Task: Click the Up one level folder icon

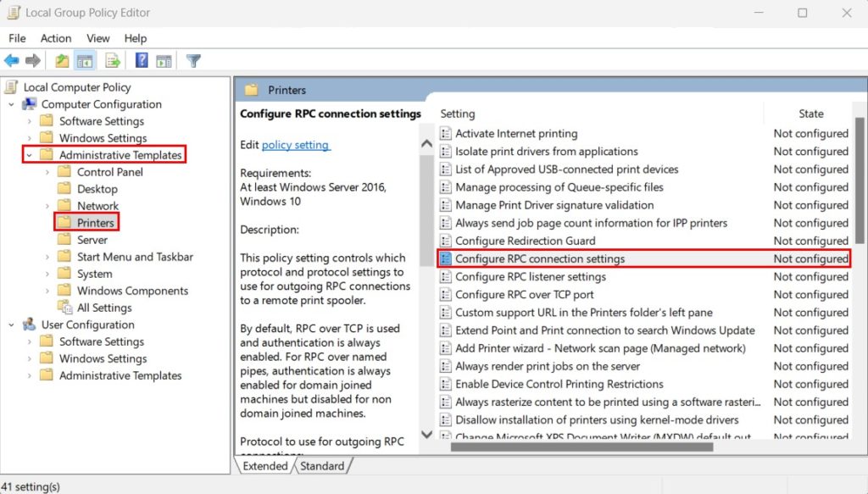Action: 62,61
